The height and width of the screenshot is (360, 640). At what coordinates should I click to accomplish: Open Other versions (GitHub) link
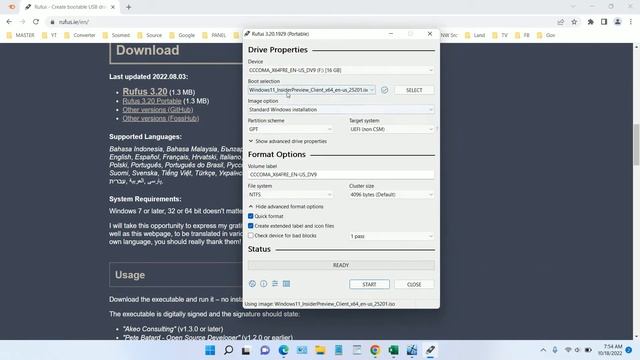click(x=158, y=109)
